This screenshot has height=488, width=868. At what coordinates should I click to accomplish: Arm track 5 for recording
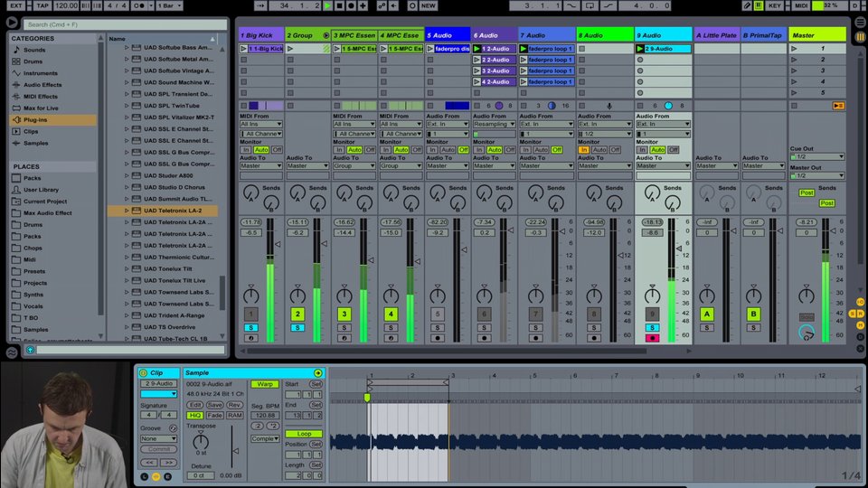[438, 337]
